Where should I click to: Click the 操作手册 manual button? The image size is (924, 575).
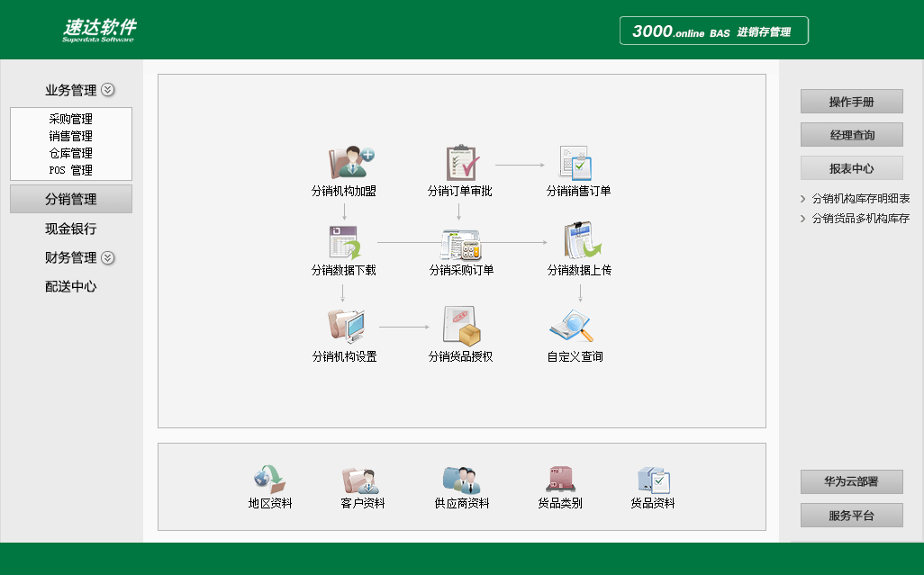(851, 101)
